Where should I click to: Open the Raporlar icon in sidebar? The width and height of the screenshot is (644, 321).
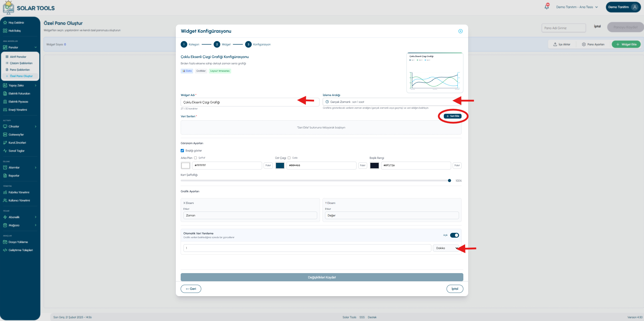[5, 176]
